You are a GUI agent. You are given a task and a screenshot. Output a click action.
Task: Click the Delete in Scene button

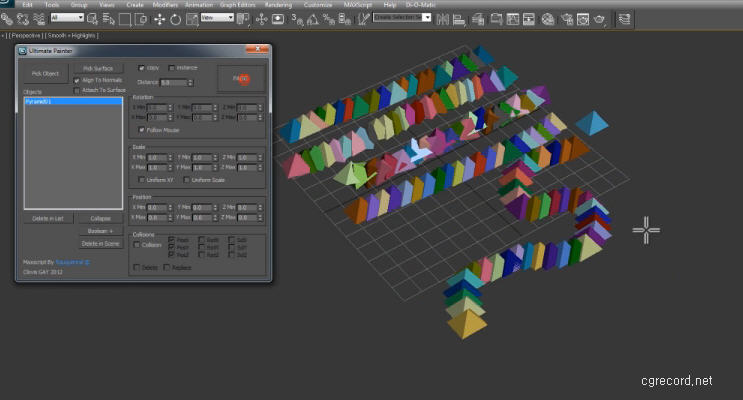point(100,244)
